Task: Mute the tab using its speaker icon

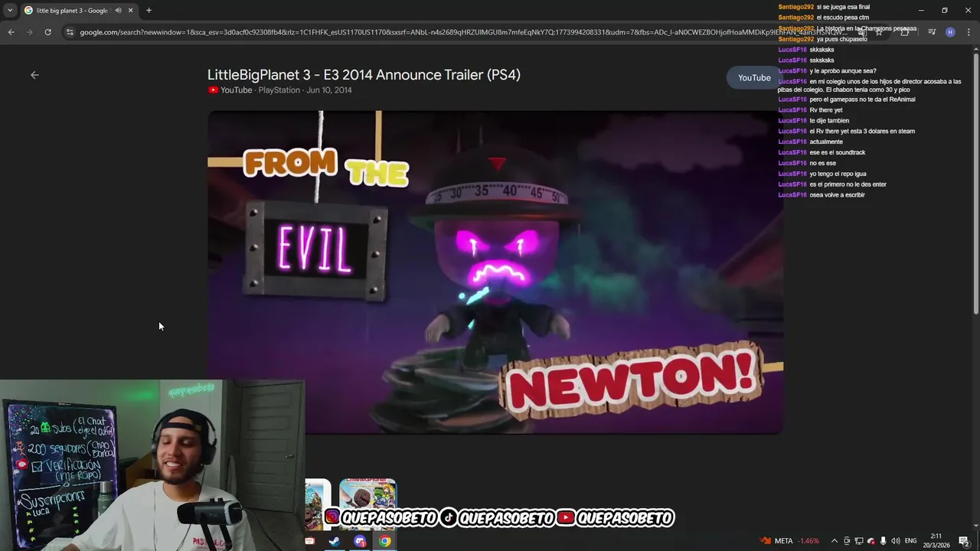Action: coord(118,10)
